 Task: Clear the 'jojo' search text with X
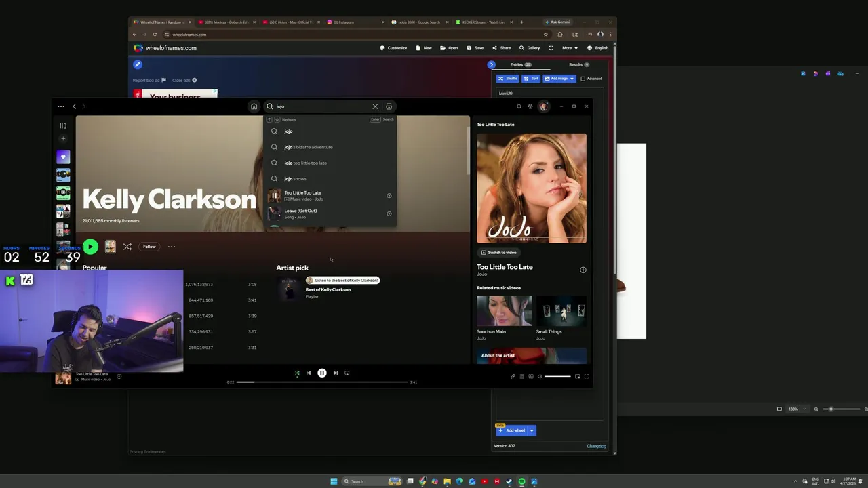[x=375, y=106]
